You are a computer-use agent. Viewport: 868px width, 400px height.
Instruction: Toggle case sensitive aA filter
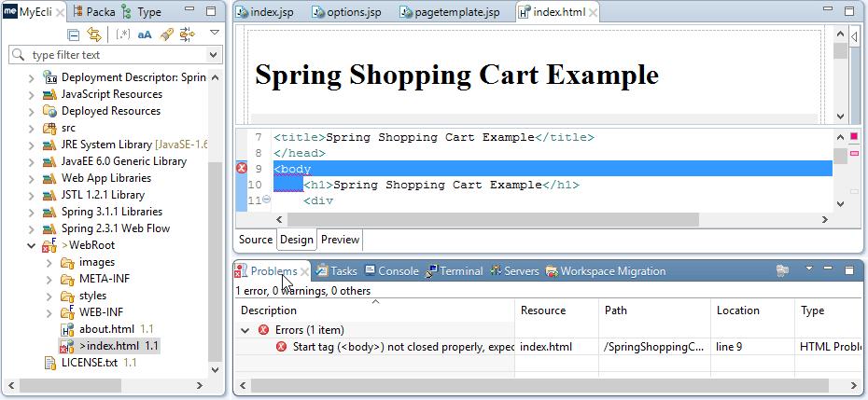coord(145,34)
